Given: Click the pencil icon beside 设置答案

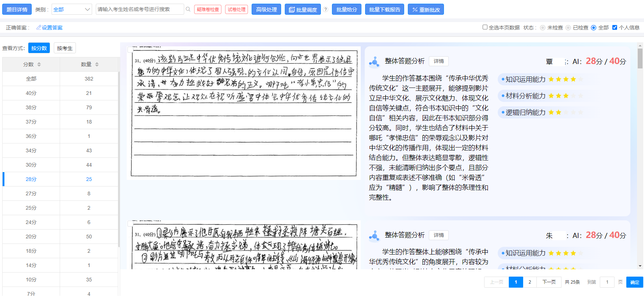Looking at the screenshot, I should (x=39, y=28).
